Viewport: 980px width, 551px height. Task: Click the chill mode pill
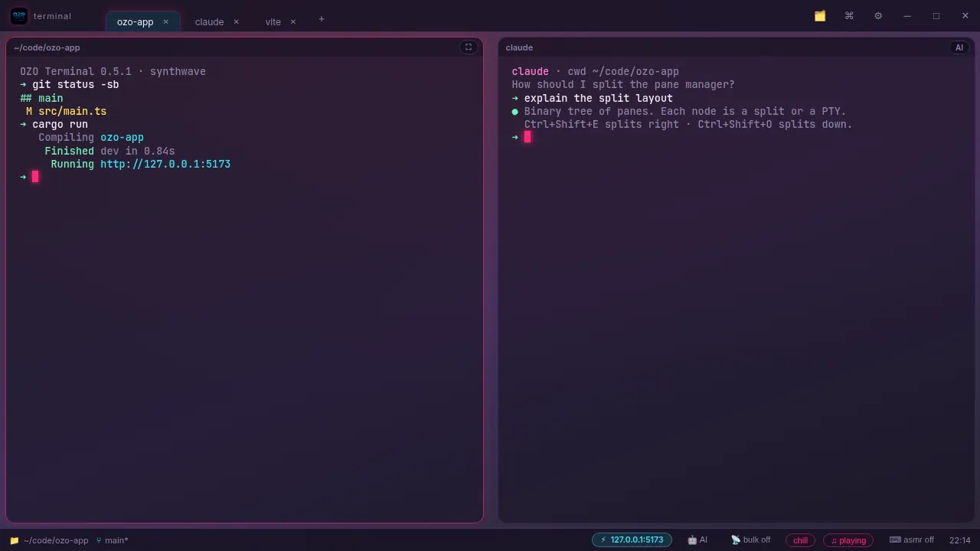pos(800,540)
